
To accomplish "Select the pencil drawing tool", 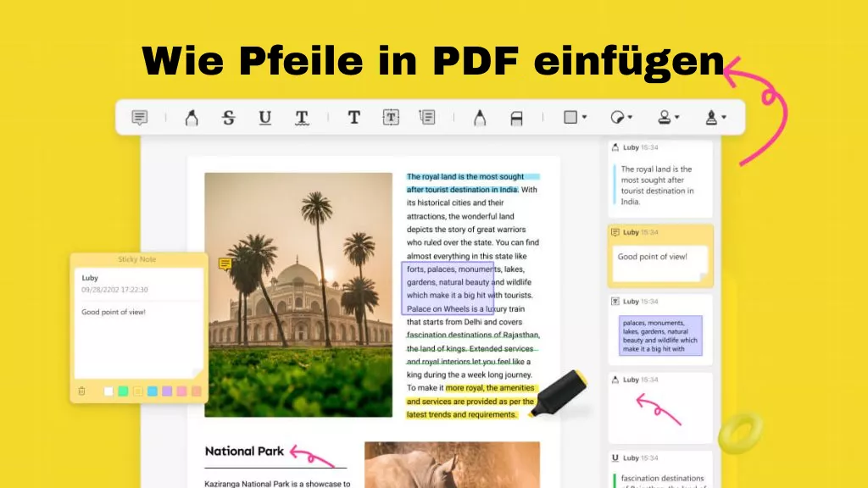I will (x=480, y=117).
